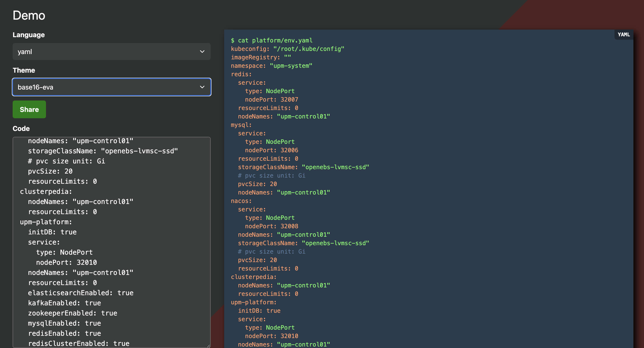Screen dimensions: 644x348
Task: Click 'zookeeperEnabled: true' in the Code textarea
Action: tap(73, 313)
